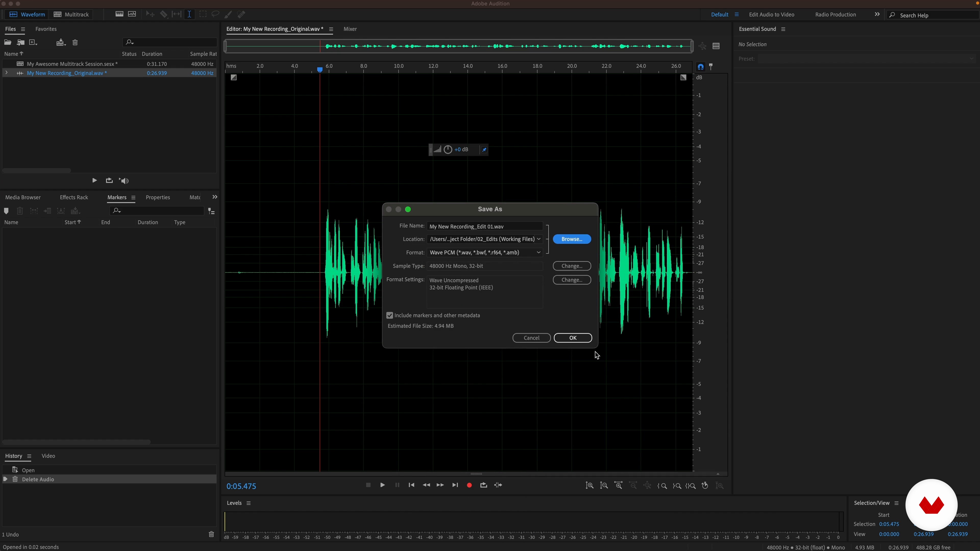980x551 pixels.
Task: Add Cue Marker icon in Markers panel
Action: [x=6, y=211]
